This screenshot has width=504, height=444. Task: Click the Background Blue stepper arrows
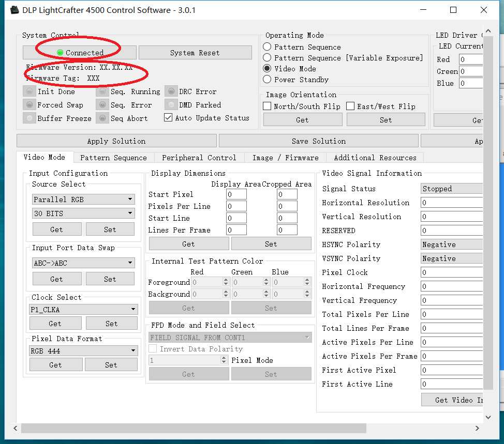click(307, 294)
